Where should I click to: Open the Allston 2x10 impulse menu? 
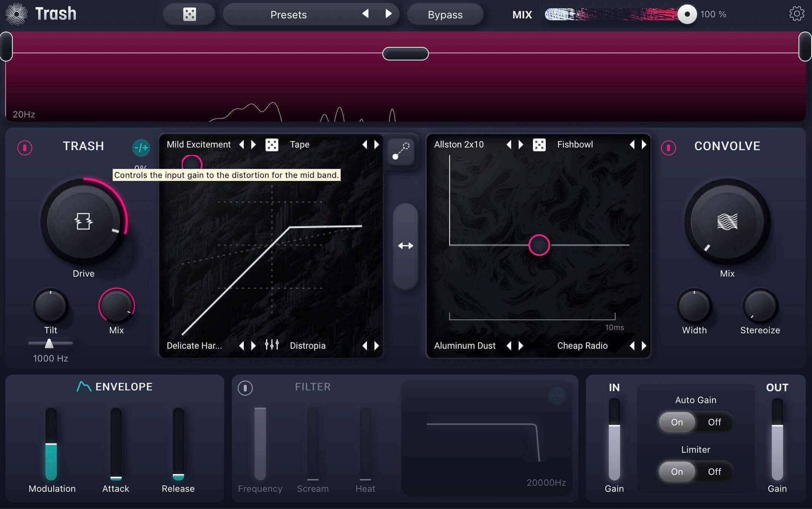pyautogui.click(x=459, y=145)
